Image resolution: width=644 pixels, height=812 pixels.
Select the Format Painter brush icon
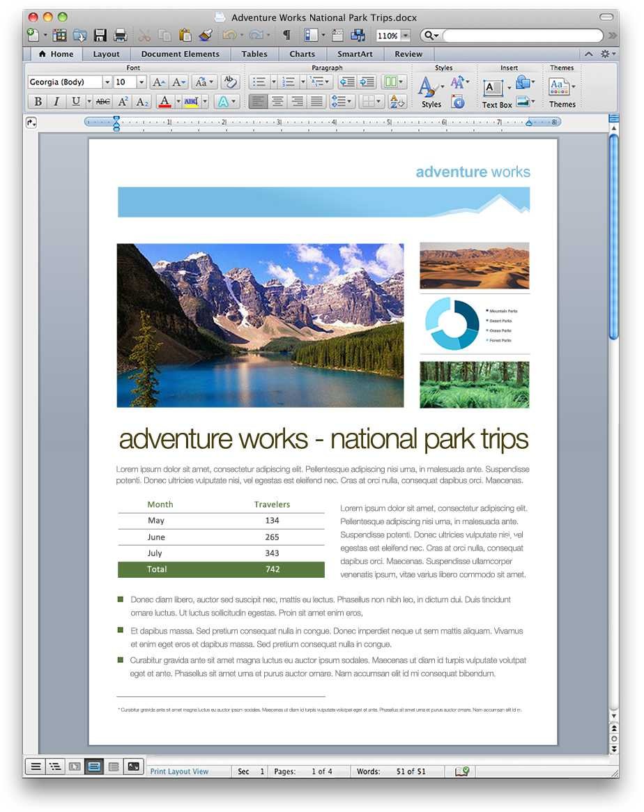coord(205,36)
